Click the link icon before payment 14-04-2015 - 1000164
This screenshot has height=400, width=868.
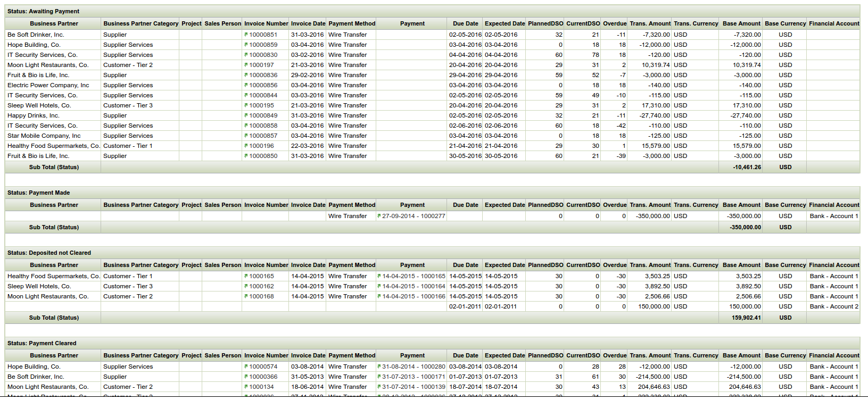(x=379, y=286)
